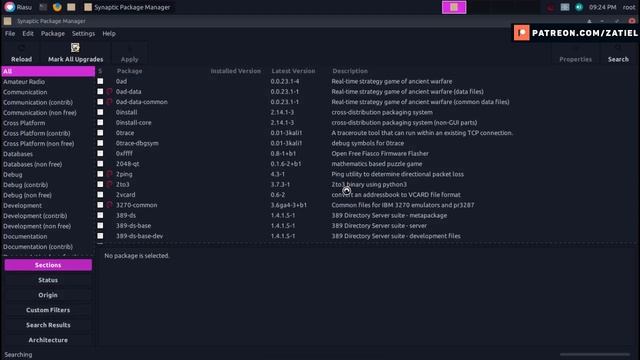
Task: Open the Package menu
Action: point(53,33)
